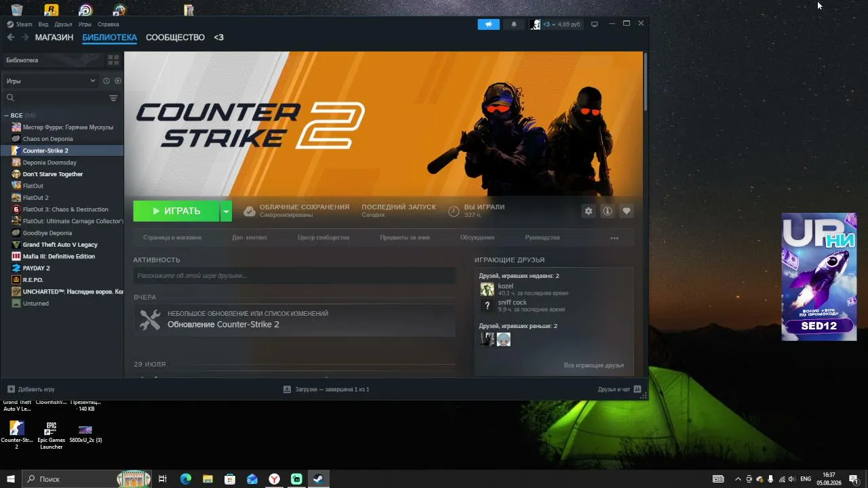Open File Explorer from the taskbar

pos(208,479)
